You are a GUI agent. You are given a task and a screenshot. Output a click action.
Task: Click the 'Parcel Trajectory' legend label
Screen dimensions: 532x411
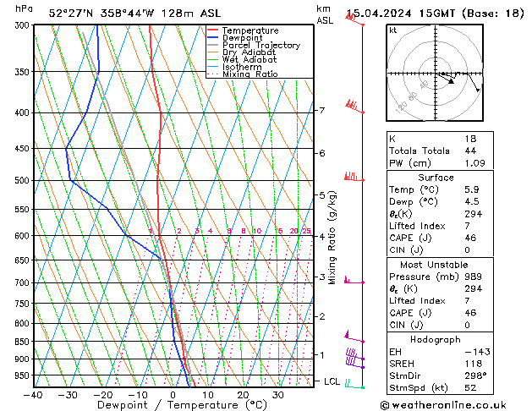click(x=261, y=45)
